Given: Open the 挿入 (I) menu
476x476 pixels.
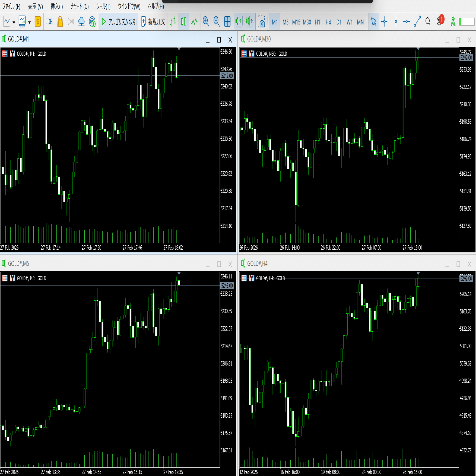Looking at the screenshot, I should 57,7.
